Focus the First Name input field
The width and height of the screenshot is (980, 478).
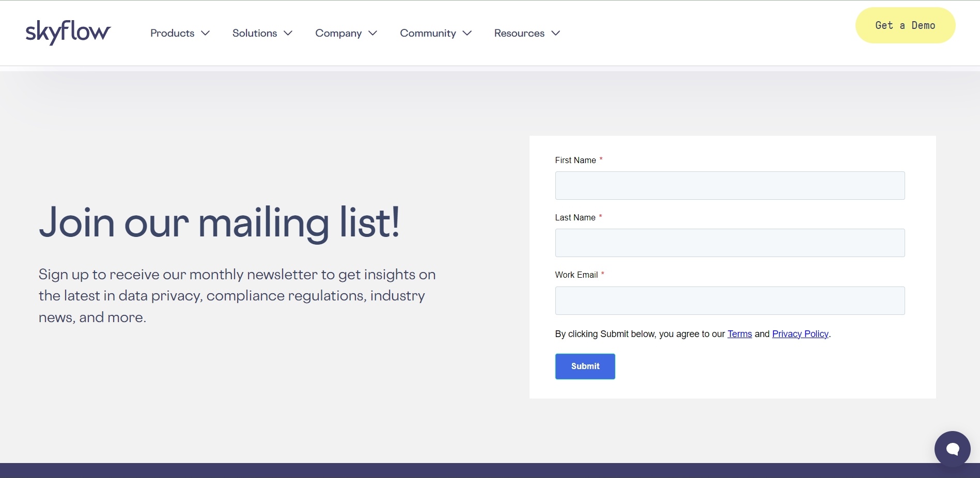click(x=730, y=185)
